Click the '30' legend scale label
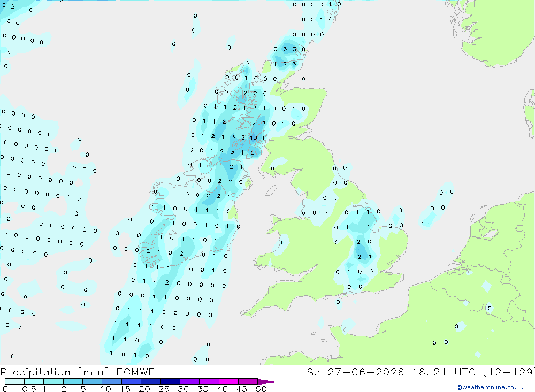Viewport: 535px width, 392px height. 183,389
